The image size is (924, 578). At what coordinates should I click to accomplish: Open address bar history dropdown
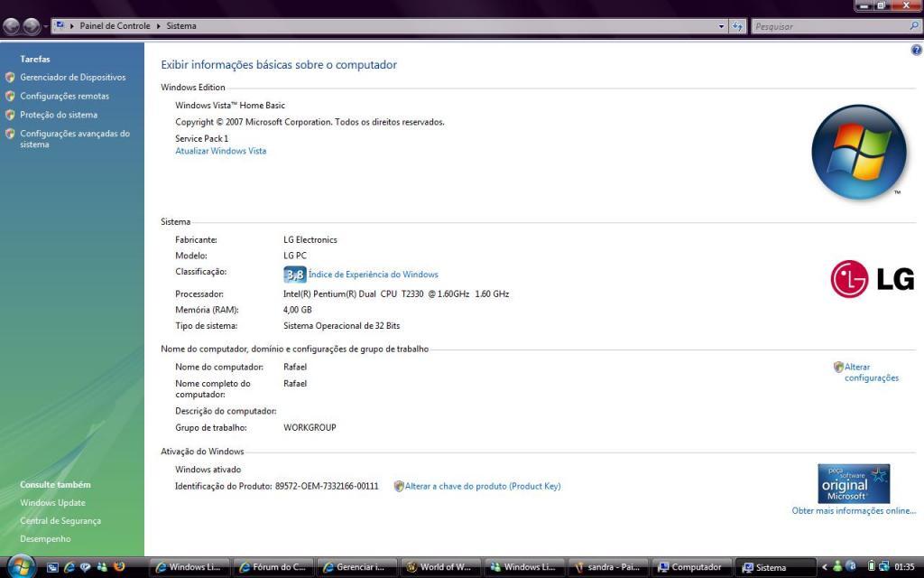pos(721,26)
